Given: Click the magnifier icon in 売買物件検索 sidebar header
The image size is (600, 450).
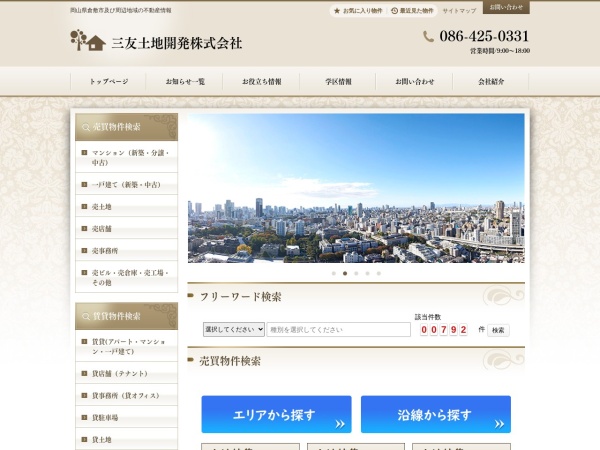Looking at the screenshot, I should click(86, 127).
